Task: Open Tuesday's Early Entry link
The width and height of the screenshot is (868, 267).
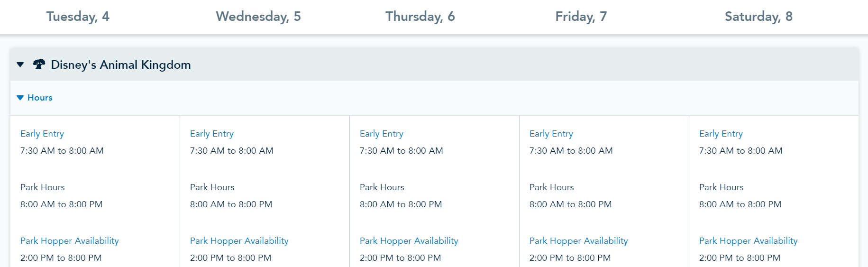Action: pyautogui.click(x=42, y=134)
